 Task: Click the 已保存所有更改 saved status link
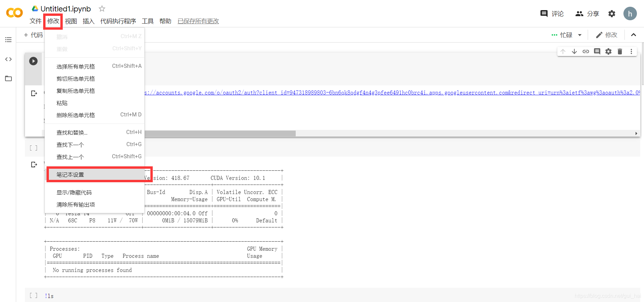coord(198,21)
